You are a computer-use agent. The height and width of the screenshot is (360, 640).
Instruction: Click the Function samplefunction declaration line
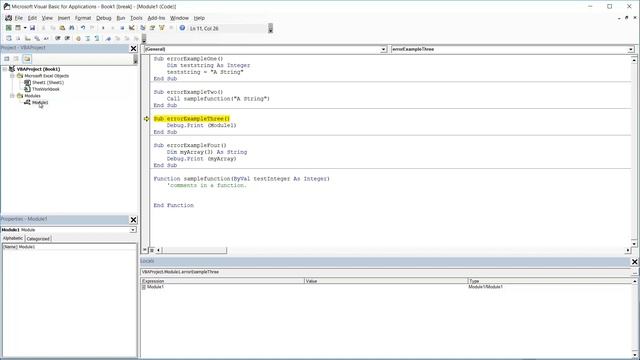pyautogui.click(x=242, y=179)
